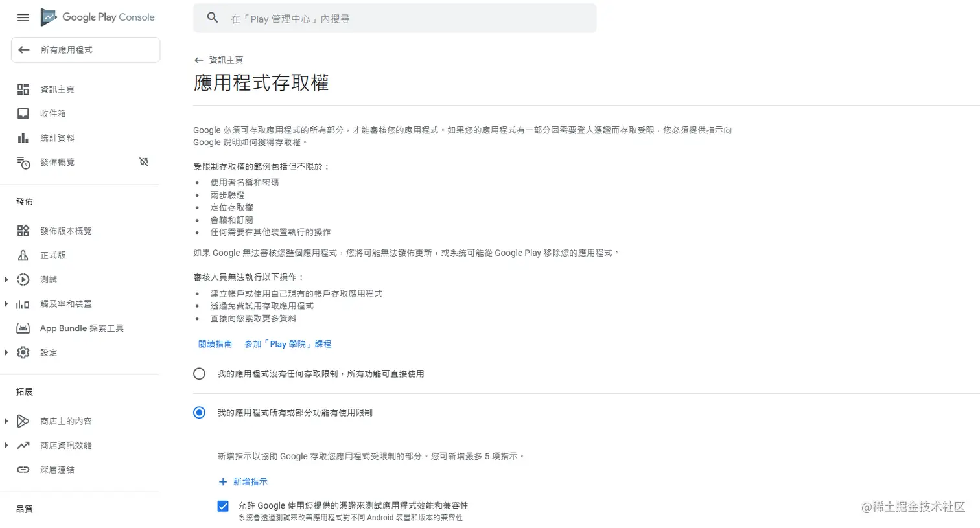Expand the 觸及率和裝置 sidebar section
Image resolution: width=980 pixels, height=528 pixels.
pos(6,304)
